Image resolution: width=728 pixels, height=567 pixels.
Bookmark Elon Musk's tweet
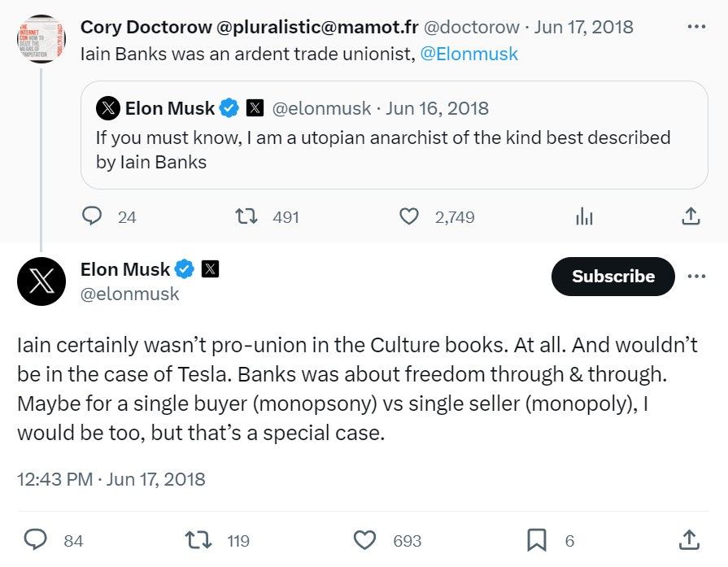click(x=537, y=540)
